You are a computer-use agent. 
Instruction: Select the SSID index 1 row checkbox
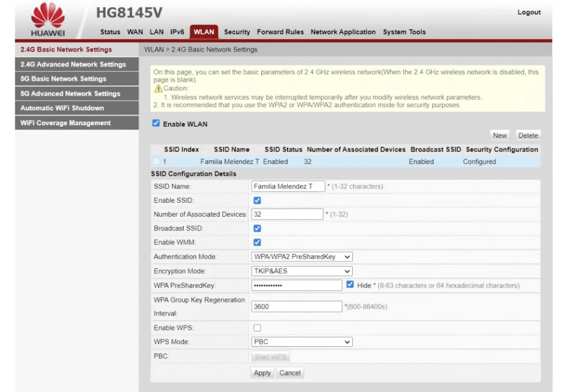click(156, 161)
